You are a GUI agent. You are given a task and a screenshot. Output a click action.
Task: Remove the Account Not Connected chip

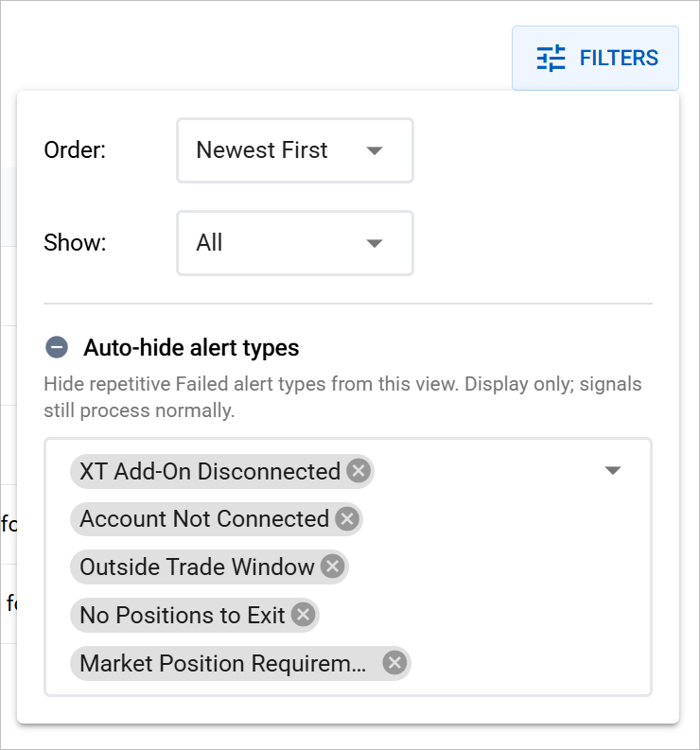(347, 519)
